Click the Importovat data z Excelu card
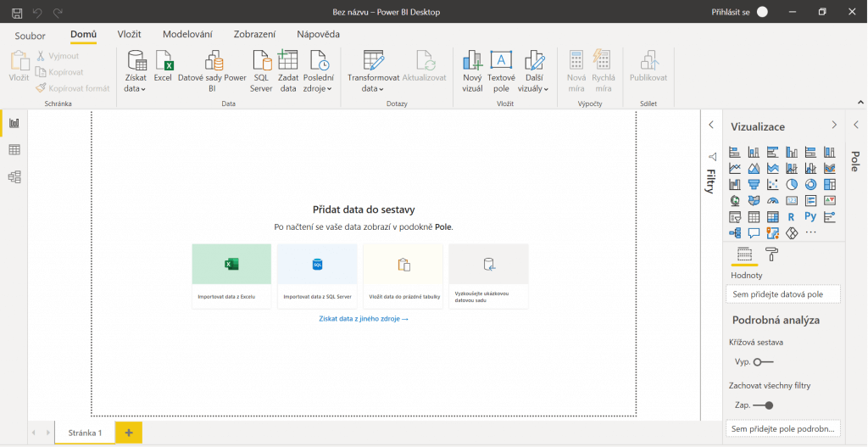Image resolution: width=868 pixels, height=447 pixels. pos(231,276)
